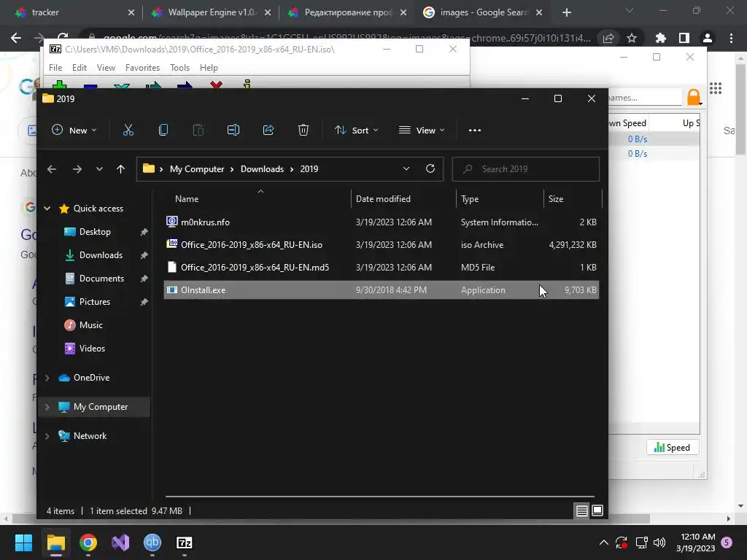This screenshot has height=560, width=747.
Task: Open Pictures in Quick access
Action: point(94,302)
